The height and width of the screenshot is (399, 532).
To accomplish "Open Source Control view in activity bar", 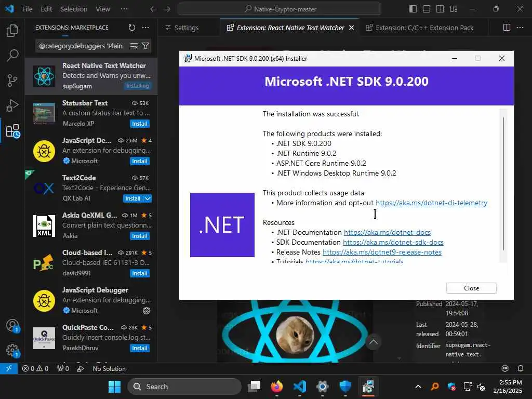I will pos(12,81).
